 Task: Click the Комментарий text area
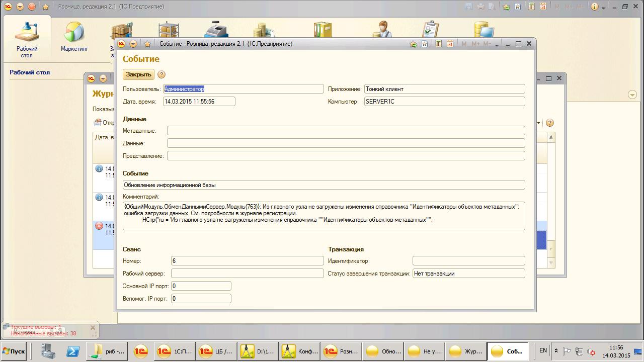tap(324, 216)
